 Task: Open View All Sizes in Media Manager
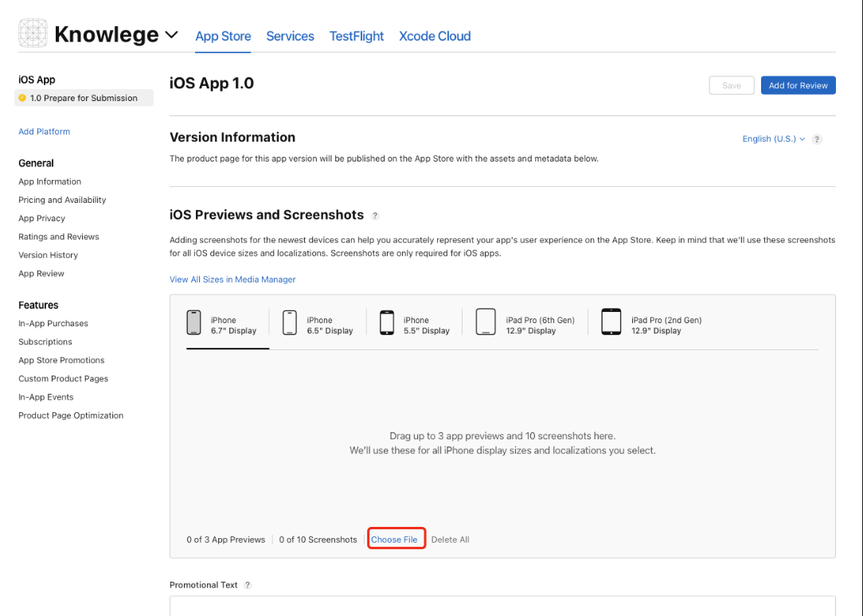[x=232, y=279]
